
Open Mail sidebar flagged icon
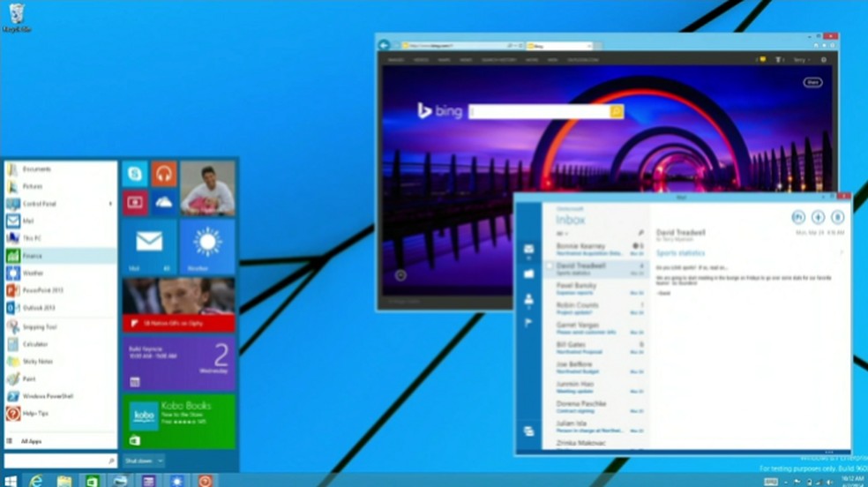click(528, 323)
